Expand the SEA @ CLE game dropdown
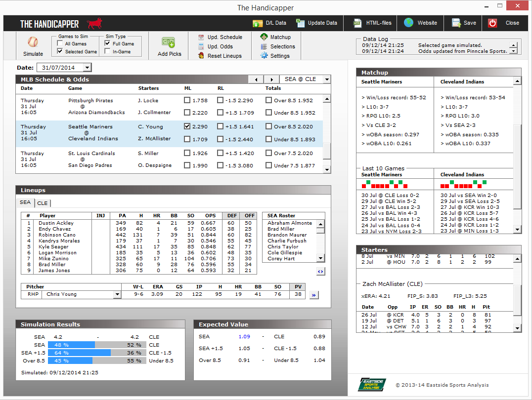The image size is (532, 400). point(326,80)
